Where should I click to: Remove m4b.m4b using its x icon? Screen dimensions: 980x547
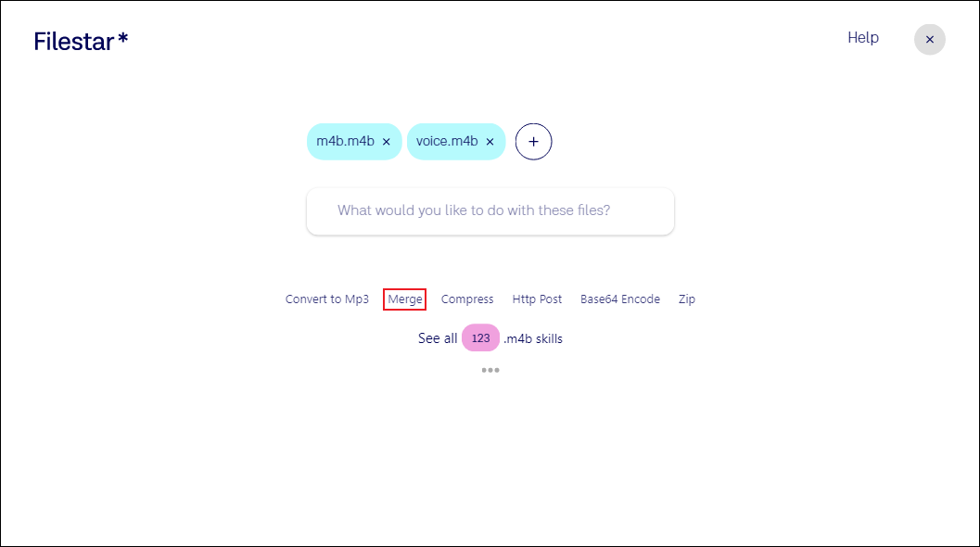[387, 141]
